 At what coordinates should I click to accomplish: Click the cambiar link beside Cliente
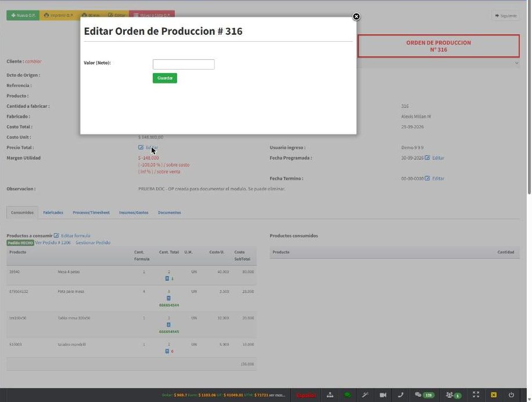point(33,61)
